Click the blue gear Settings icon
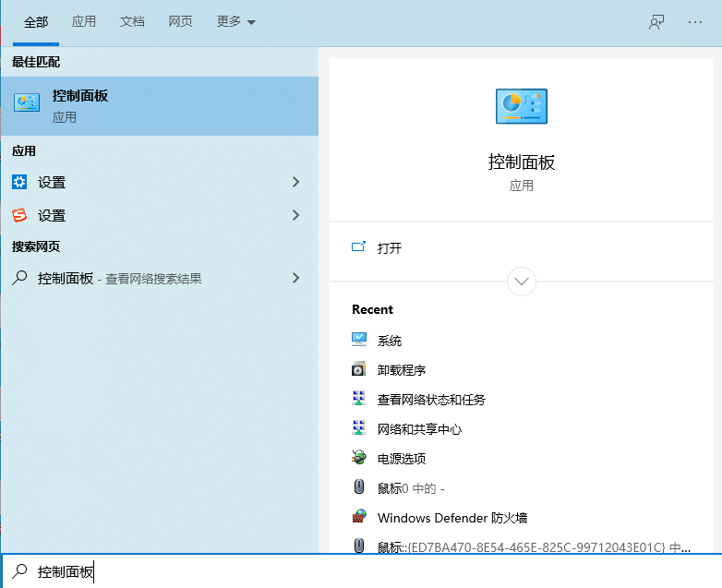 pos(19,183)
